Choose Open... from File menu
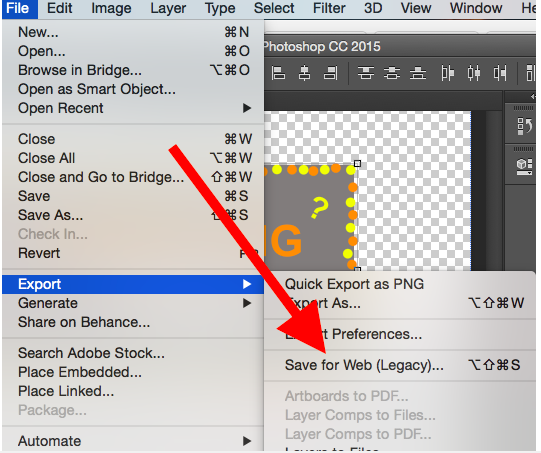The image size is (541, 453). click(133, 51)
